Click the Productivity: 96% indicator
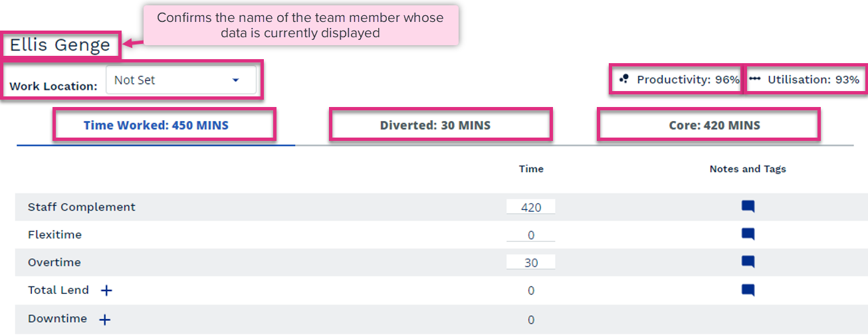The height and width of the screenshot is (335, 868). (x=679, y=79)
